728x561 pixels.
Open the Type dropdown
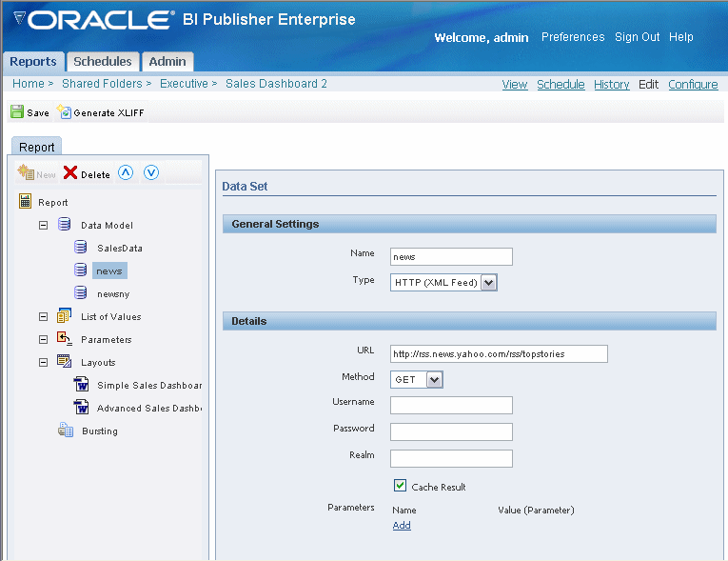pyautogui.click(x=489, y=283)
